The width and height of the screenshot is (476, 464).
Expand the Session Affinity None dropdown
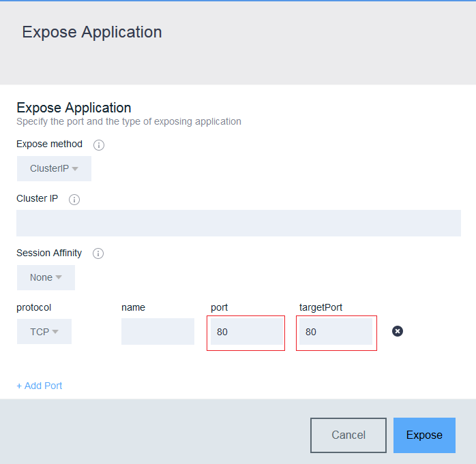coord(46,277)
